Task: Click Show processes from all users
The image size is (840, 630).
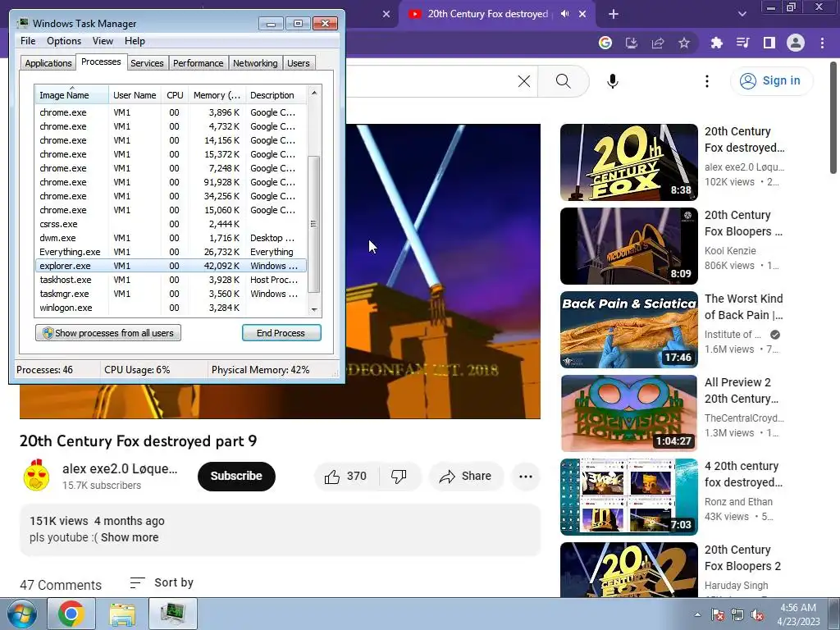Action: (x=108, y=333)
